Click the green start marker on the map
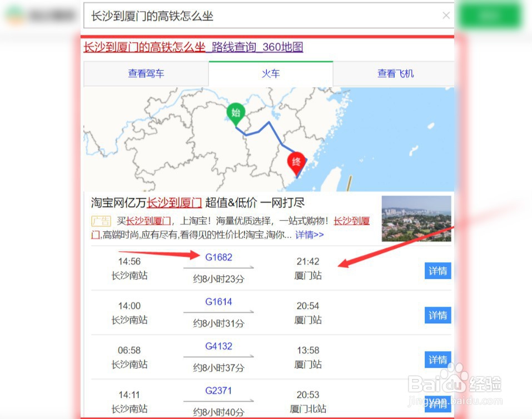The height and width of the screenshot is (419, 532). coord(236,114)
